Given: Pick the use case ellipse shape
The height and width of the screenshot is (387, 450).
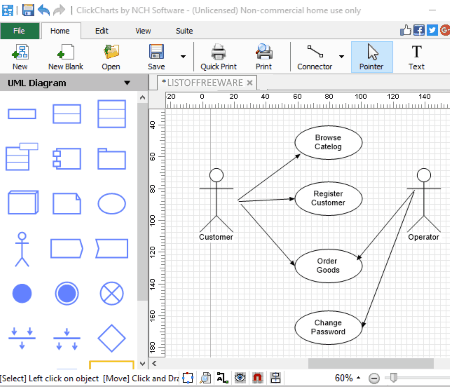Looking at the screenshot, I should [112, 203].
